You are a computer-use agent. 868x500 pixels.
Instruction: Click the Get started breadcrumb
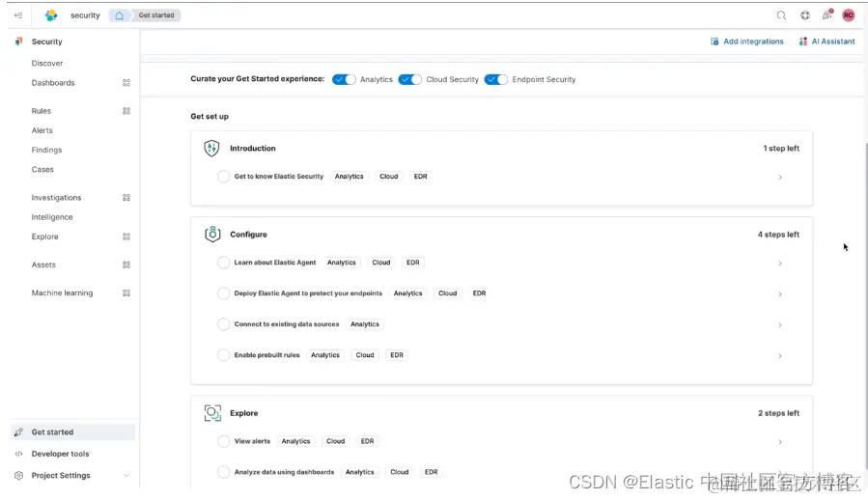point(156,15)
